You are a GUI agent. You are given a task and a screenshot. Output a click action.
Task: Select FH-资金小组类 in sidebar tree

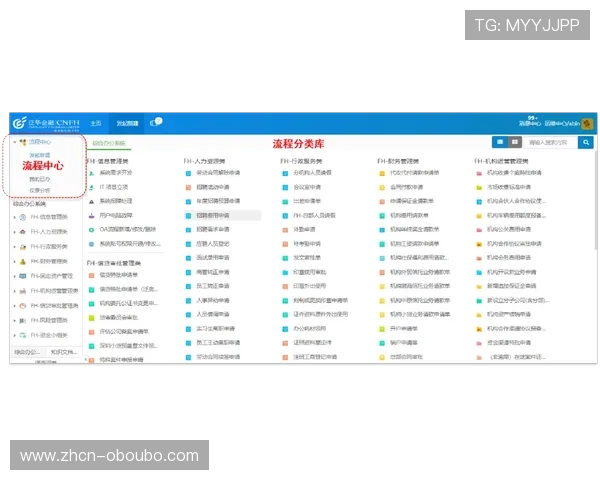click(49, 335)
